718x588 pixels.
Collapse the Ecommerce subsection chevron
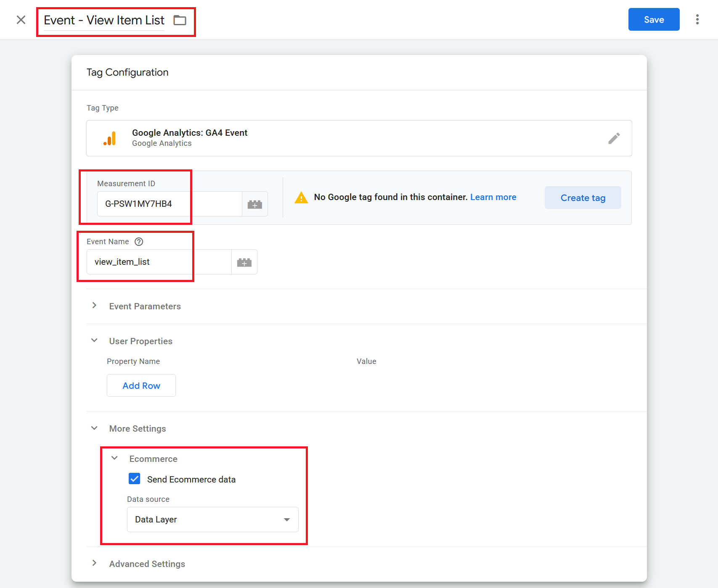coord(114,458)
